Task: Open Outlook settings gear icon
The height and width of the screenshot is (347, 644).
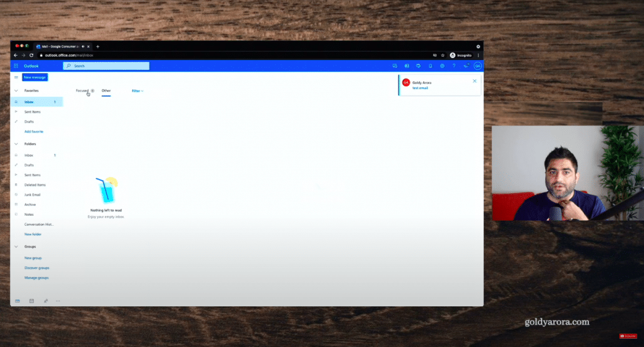Action: 442,66
